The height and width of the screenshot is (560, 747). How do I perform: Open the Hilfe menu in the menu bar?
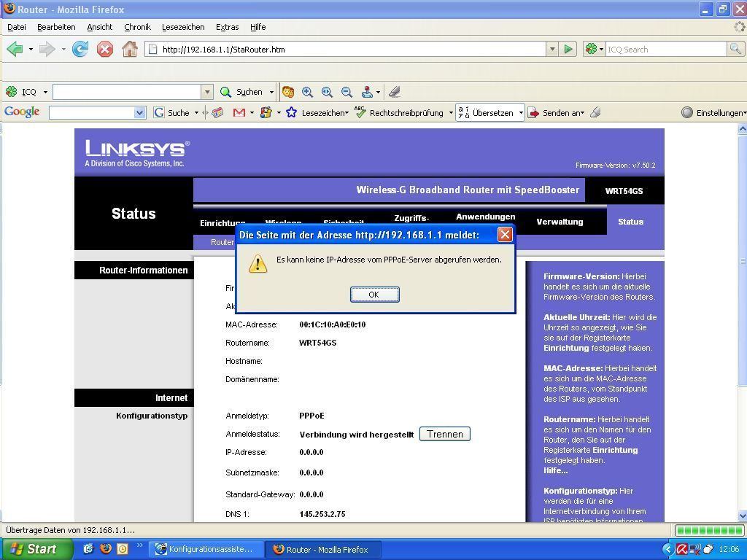click(258, 27)
